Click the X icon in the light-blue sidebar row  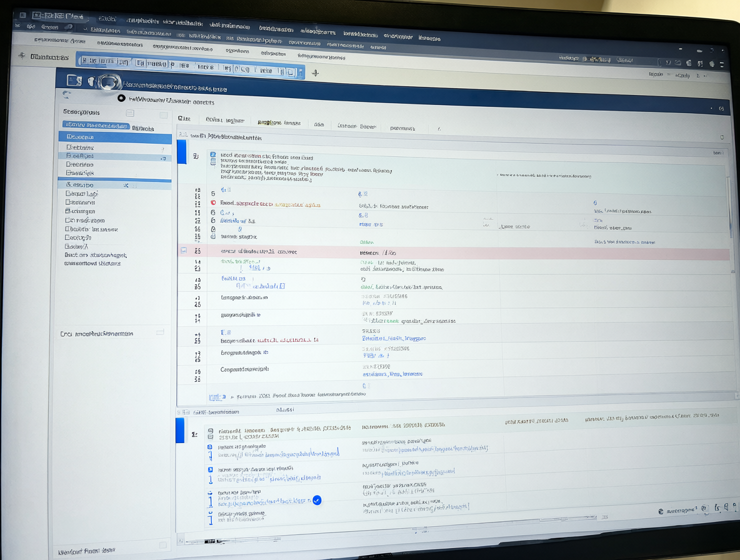pos(126,186)
